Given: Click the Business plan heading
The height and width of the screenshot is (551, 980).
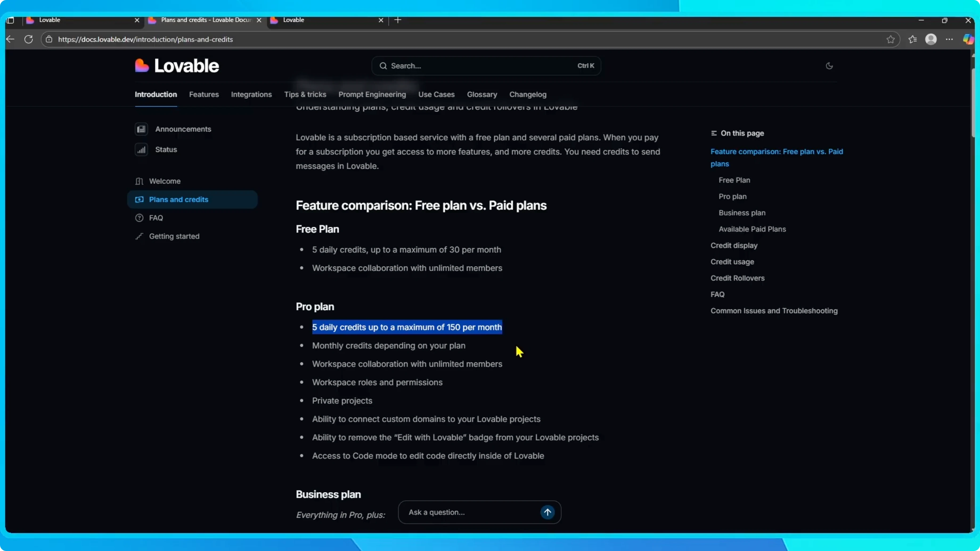Looking at the screenshot, I should tap(328, 494).
